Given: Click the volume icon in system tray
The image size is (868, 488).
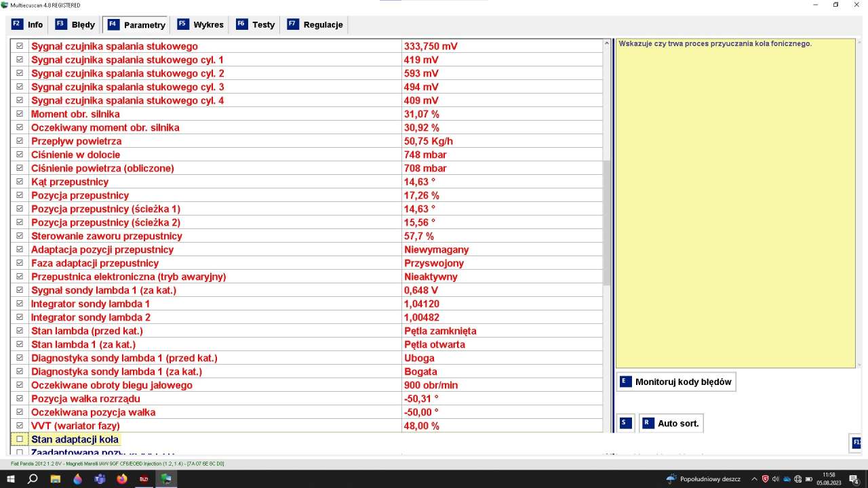Looking at the screenshot, I should coord(776,479).
